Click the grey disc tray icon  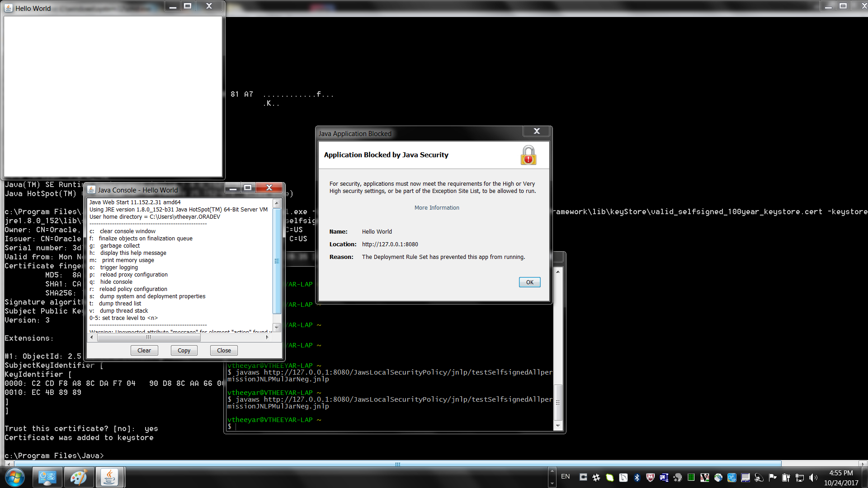coord(678,478)
